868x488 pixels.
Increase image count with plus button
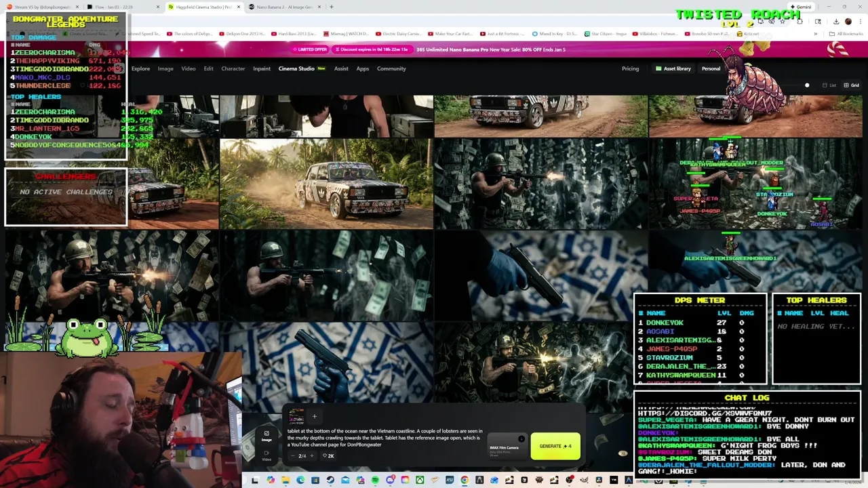point(311,456)
